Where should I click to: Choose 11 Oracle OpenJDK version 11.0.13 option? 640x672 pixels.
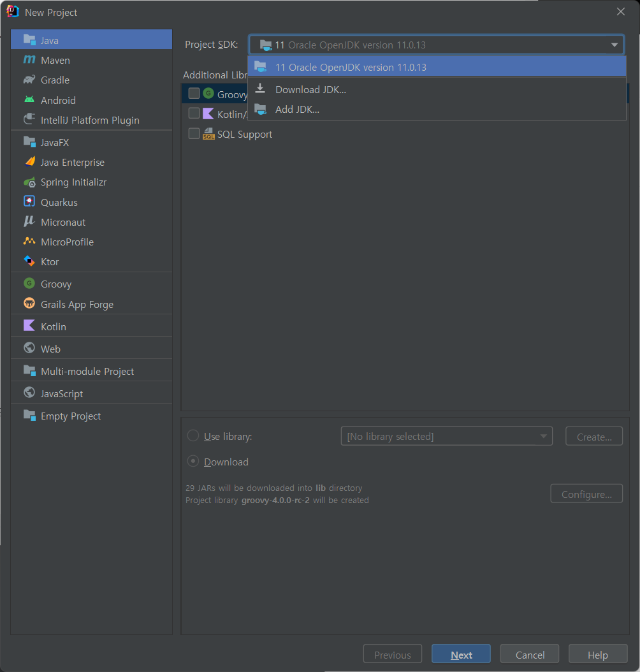click(437, 68)
